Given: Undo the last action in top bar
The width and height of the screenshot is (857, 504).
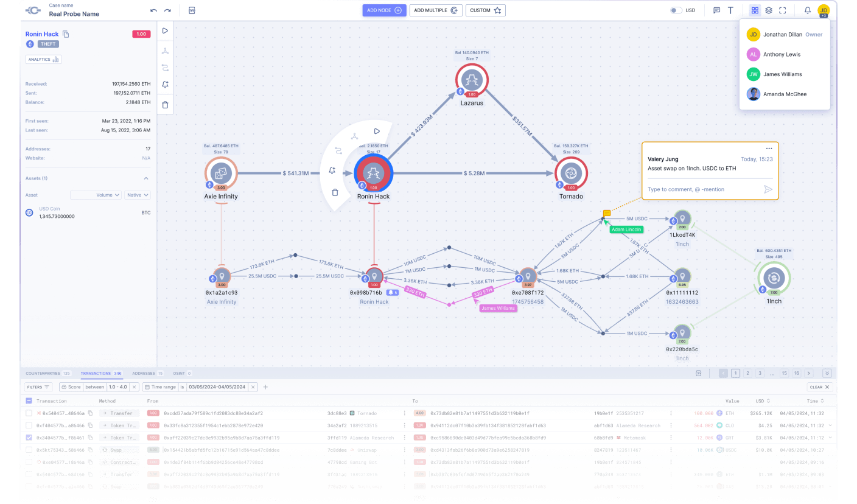Looking at the screenshot, I should pyautogui.click(x=153, y=10).
